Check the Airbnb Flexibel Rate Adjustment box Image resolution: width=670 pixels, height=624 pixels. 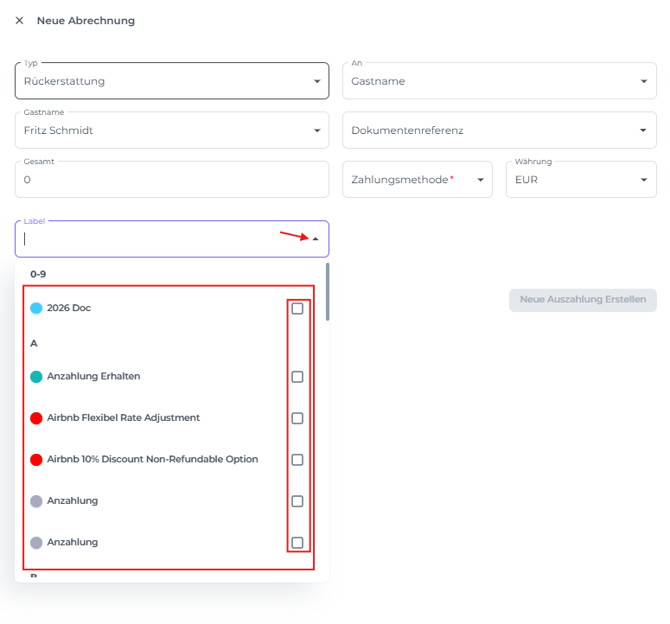tap(297, 418)
